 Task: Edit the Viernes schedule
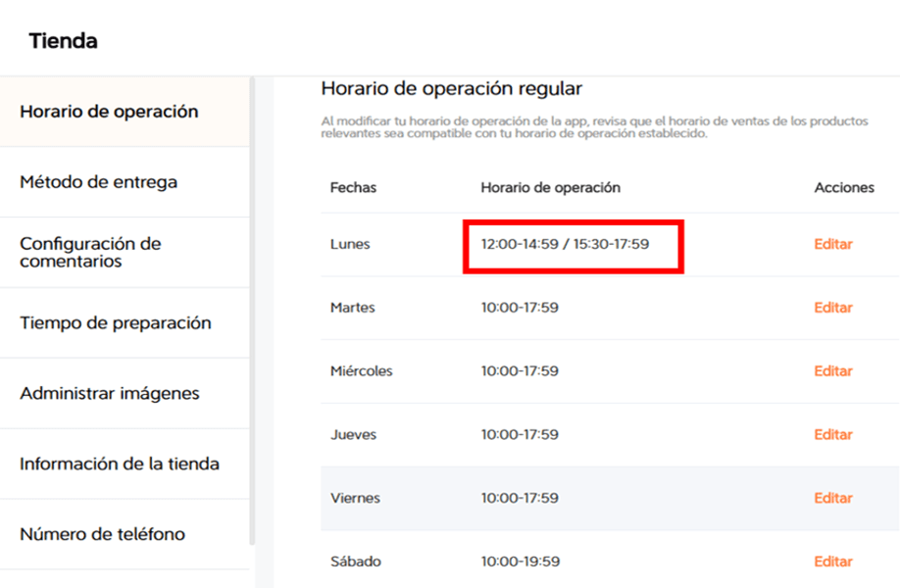(832, 498)
